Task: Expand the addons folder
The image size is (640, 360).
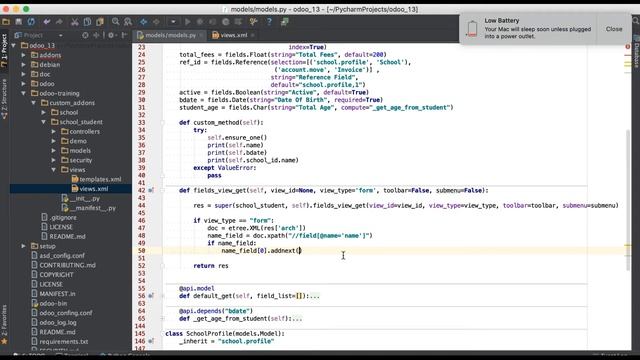Action: click(x=23, y=55)
